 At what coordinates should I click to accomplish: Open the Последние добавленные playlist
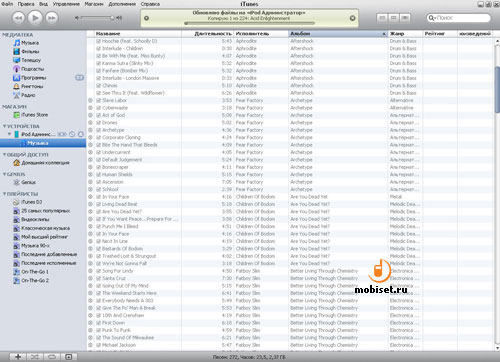pos(45,254)
